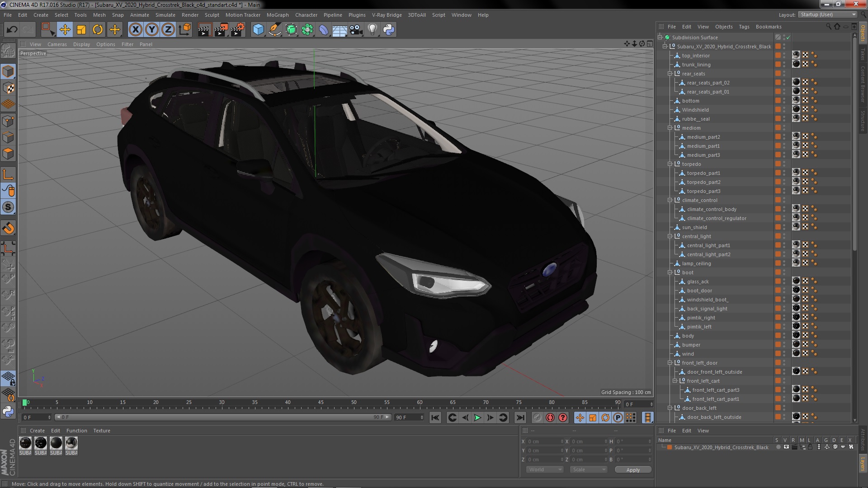
Task: Collapse Subdivision Surface root object
Action: [x=660, y=38]
